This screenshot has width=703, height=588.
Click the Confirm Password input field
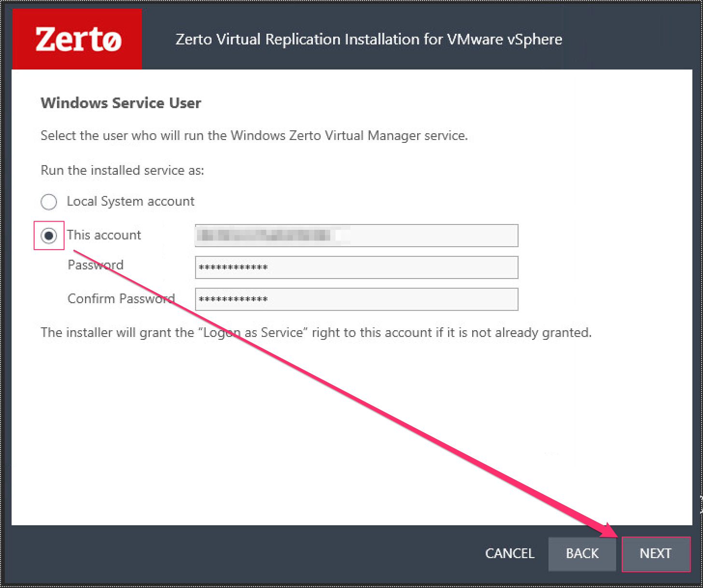[356, 299]
